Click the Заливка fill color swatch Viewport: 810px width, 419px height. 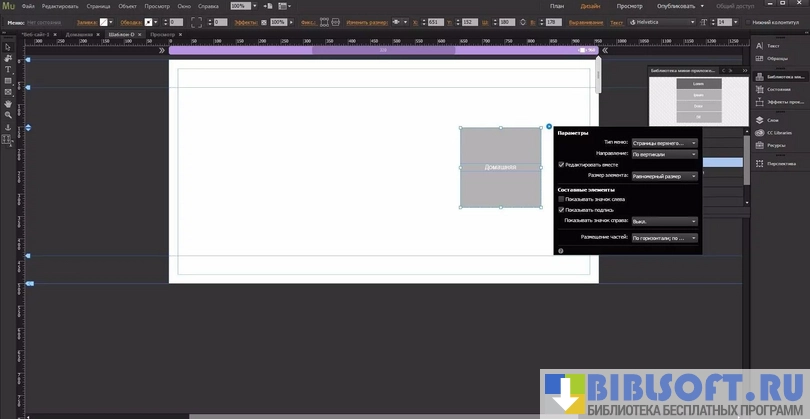pos(102,21)
